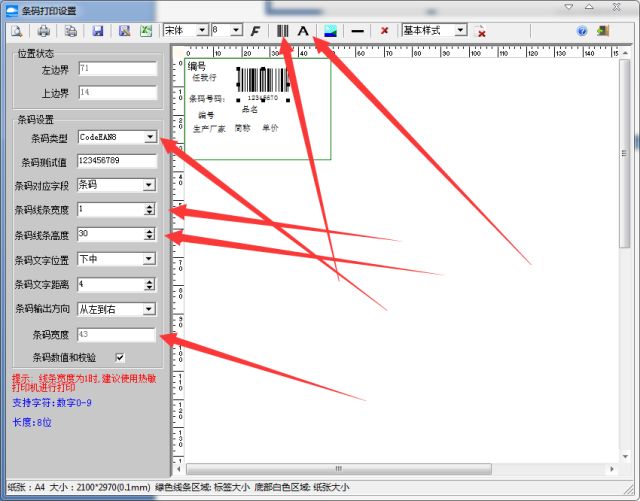Screen dimensions: 640x501
Task: Click the blue save disk icon
Action: (x=98, y=31)
